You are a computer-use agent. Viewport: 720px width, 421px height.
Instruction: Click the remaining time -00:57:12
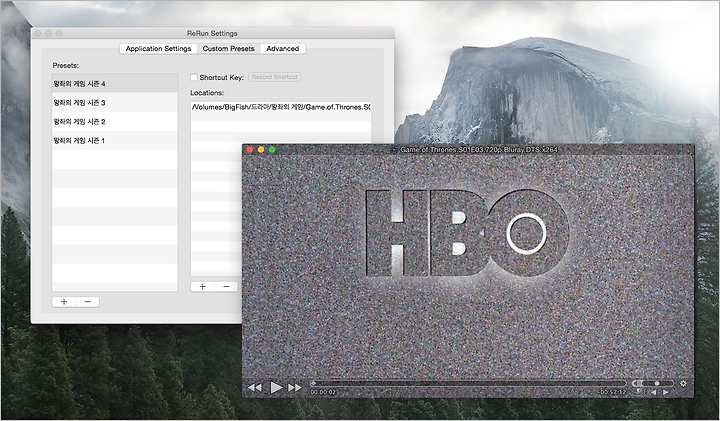[x=613, y=393]
